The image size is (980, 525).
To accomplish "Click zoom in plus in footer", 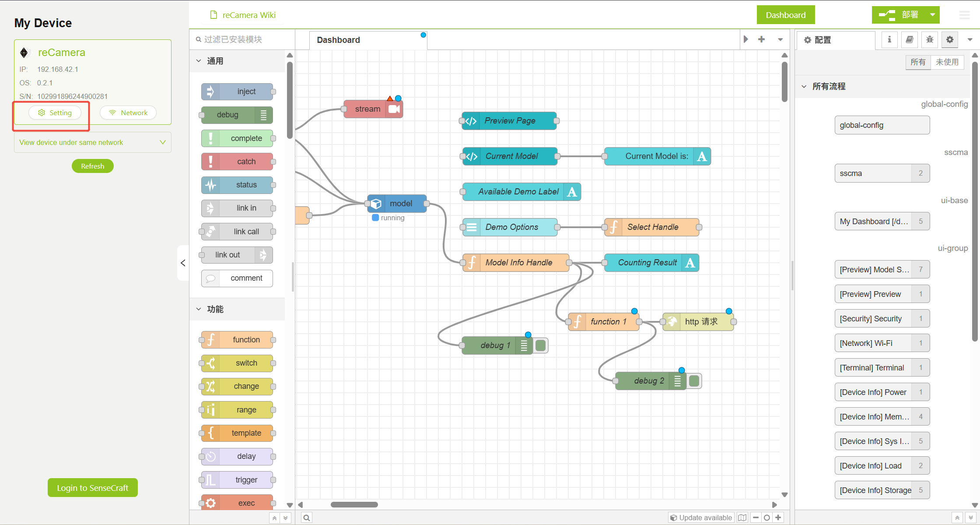I will [x=778, y=518].
